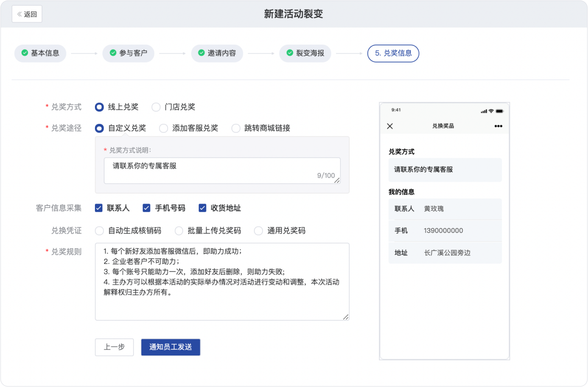The width and height of the screenshot is (588, 387).
Task: Click 联系人 row showing 黄玫瑰 in preview
Action: (x=445, y=209)
